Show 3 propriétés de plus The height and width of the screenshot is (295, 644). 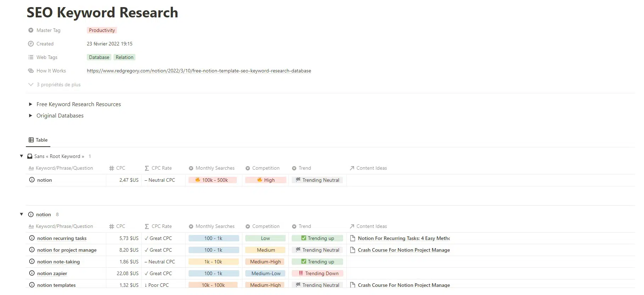[x=55, y=85]
